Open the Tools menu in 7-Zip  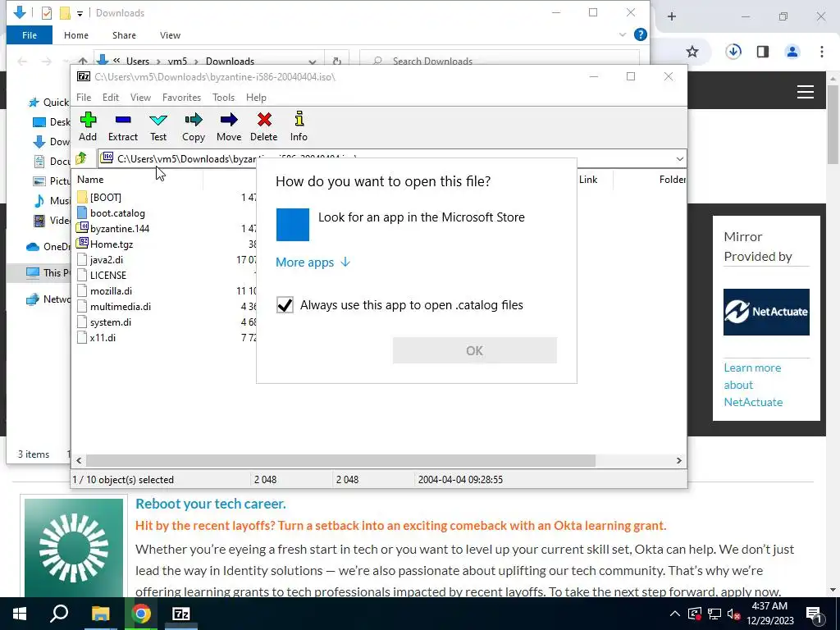point(223,98)
